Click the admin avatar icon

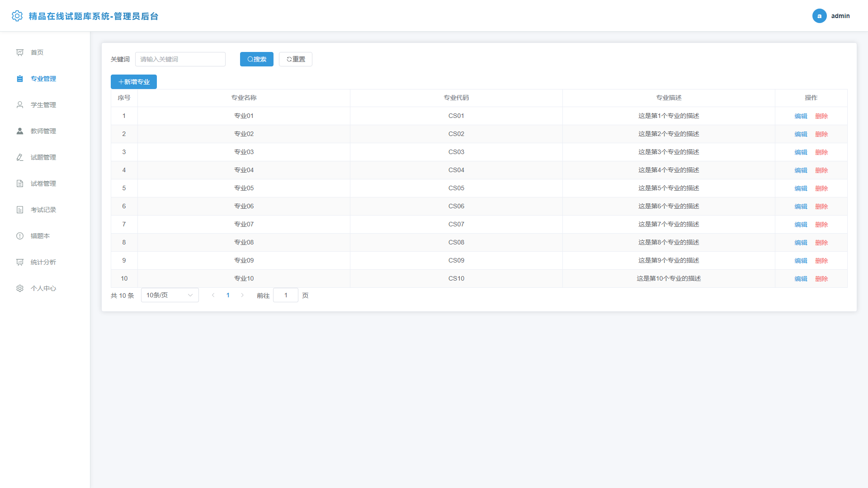pyautogui.click(x=819, y=16)
